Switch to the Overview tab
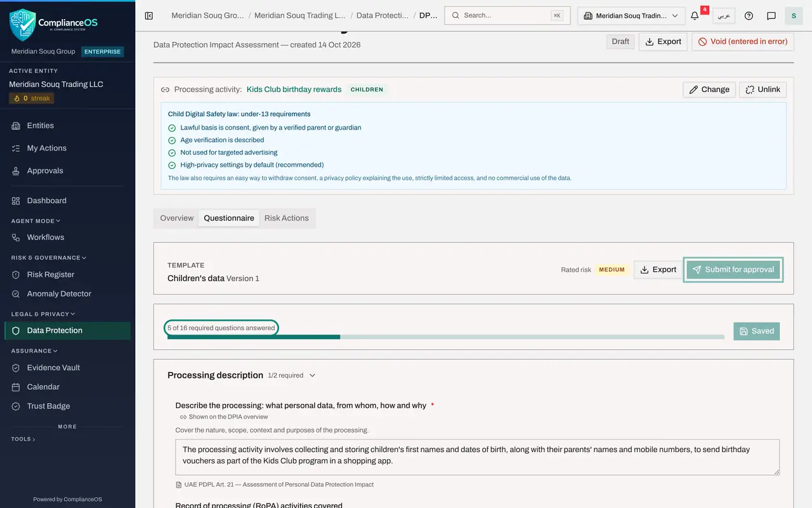812x508 pixels. (176, 218)
